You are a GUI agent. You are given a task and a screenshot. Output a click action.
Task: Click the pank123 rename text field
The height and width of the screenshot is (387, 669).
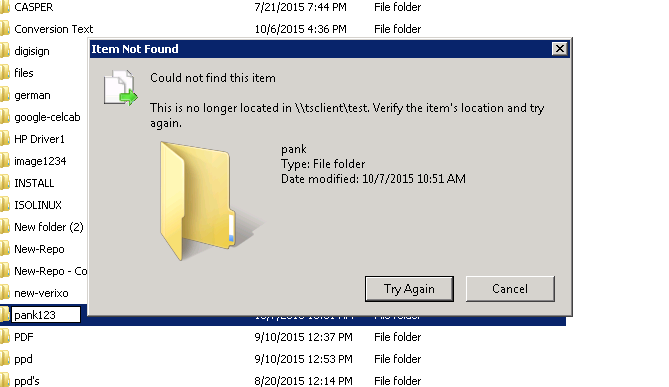(46, 315)
